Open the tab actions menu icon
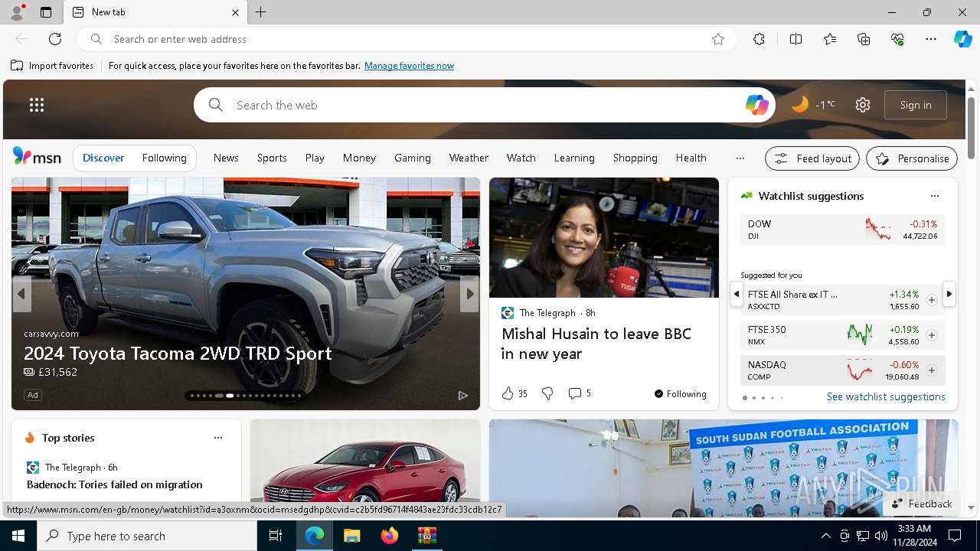The width and height of the screenshot is (980, 551). click(46, 12)
